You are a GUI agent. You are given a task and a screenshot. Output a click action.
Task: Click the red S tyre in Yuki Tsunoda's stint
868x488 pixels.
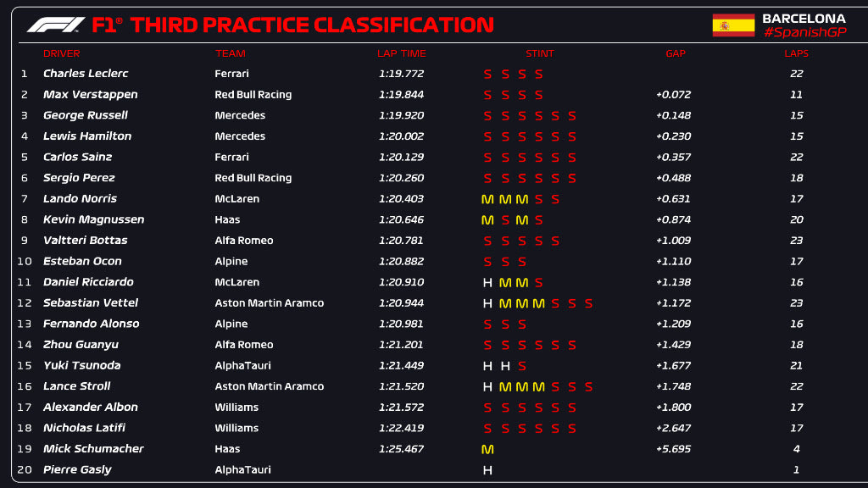(x=521, y=366)
